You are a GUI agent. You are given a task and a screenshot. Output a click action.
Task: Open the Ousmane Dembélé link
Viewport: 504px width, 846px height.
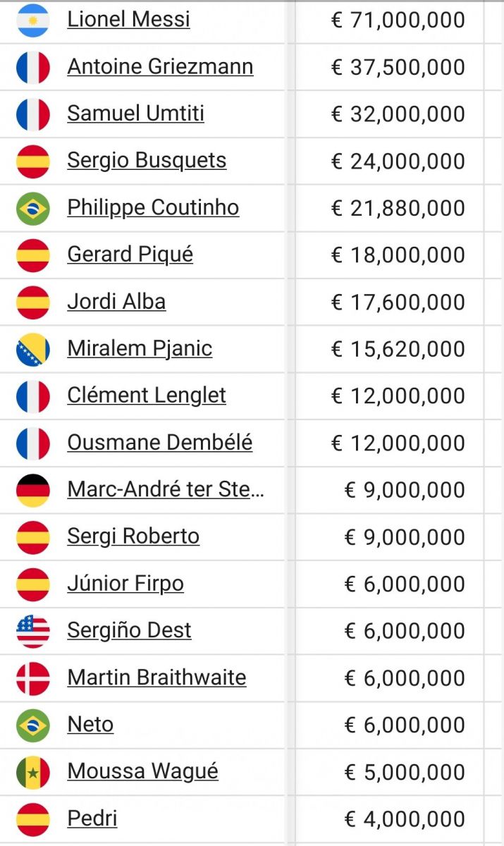[x=160, y=442]
